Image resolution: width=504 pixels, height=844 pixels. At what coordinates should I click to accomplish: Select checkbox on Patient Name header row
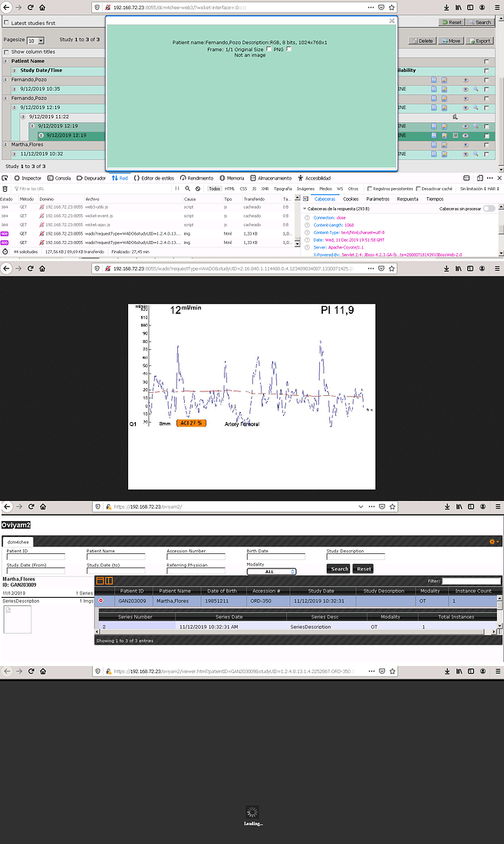(x=487, y=61)
